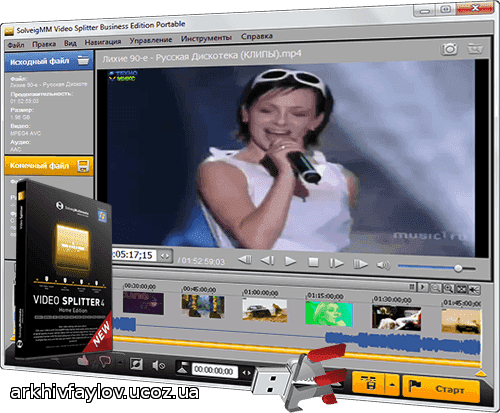
Task: Mute the player volume speaker icon
Action: click(383, 265)
